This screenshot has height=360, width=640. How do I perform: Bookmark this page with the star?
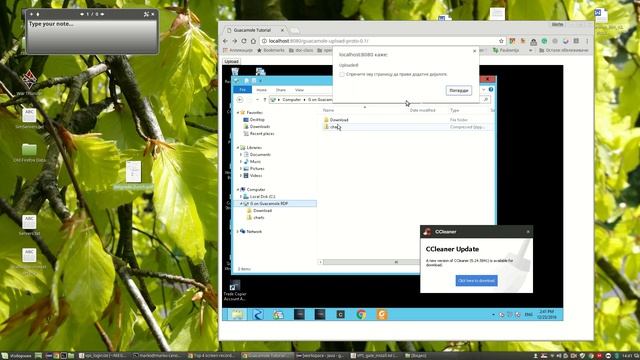coord(501,41)
